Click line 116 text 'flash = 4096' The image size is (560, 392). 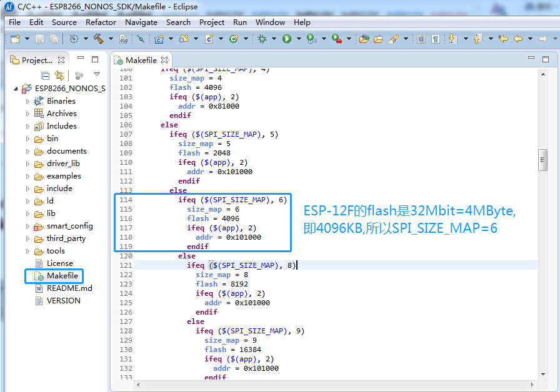(x=213, y=218)
